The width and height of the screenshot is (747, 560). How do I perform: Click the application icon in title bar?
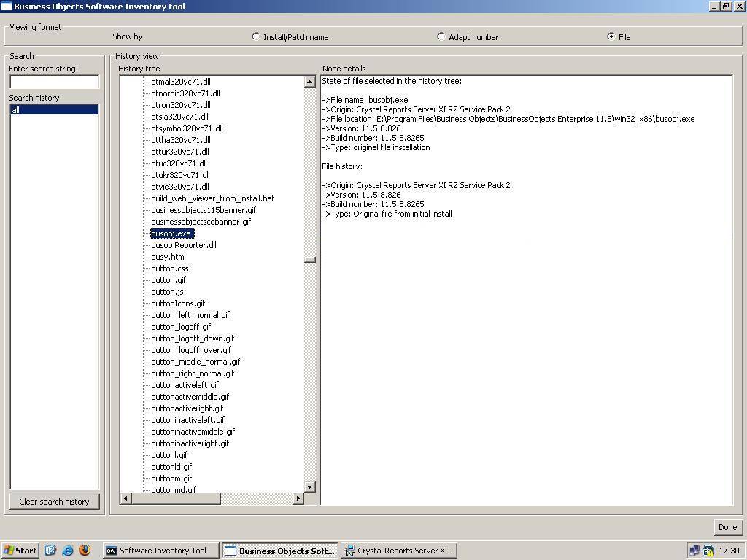click(6, 6)
